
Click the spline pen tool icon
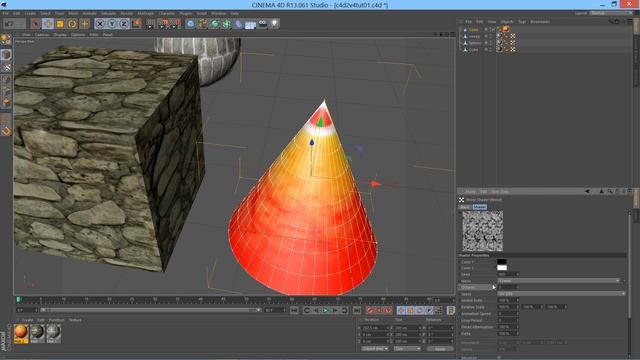(x=203, y=24)
